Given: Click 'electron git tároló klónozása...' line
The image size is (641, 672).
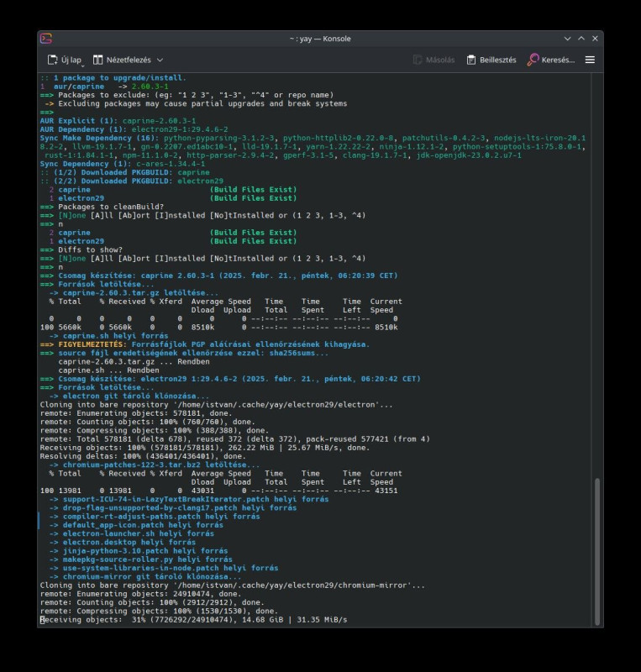Looking at the screenshot, I should [129, 396].
